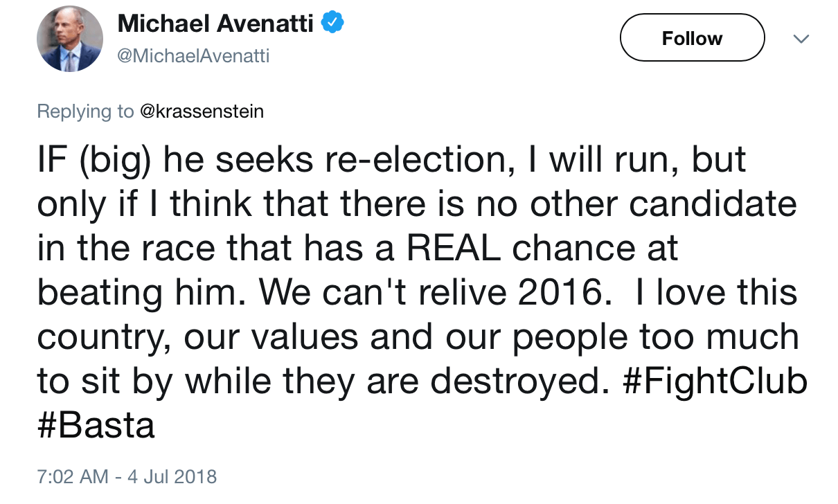The width and height of the screenshot is (838, 504).
Task: Open the @krassenstein profile link
Action: [202, 111]
